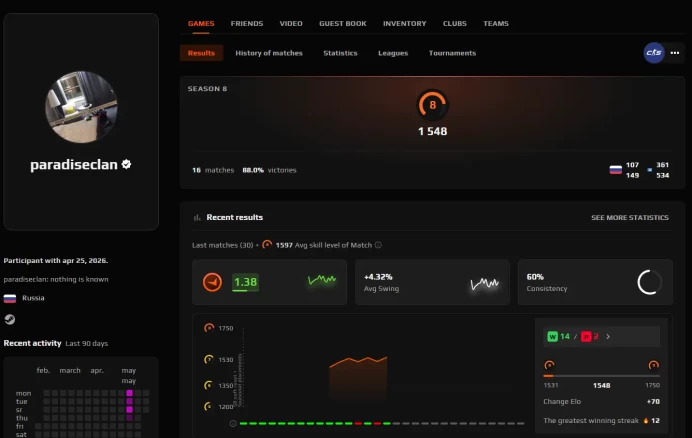This screenshot has height=438, width=692.
Task: Click the paradiseclan username
Action: [x=74, y=164]
